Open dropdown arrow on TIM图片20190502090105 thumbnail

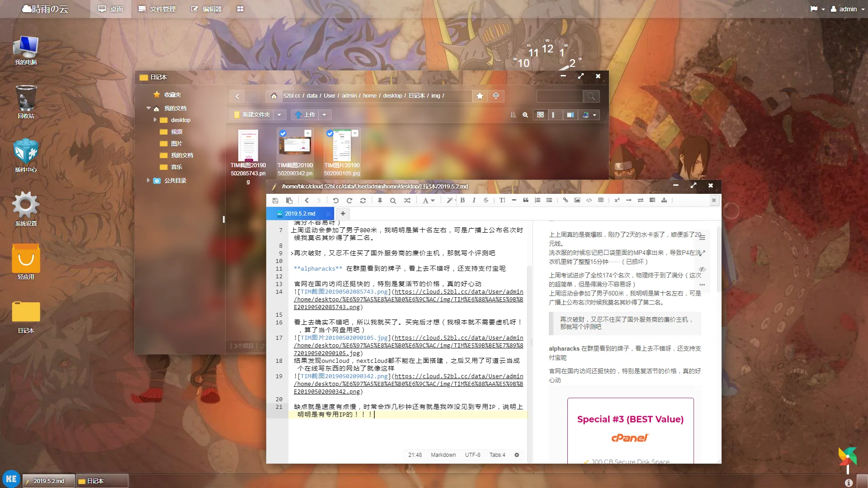coord(355,133)
